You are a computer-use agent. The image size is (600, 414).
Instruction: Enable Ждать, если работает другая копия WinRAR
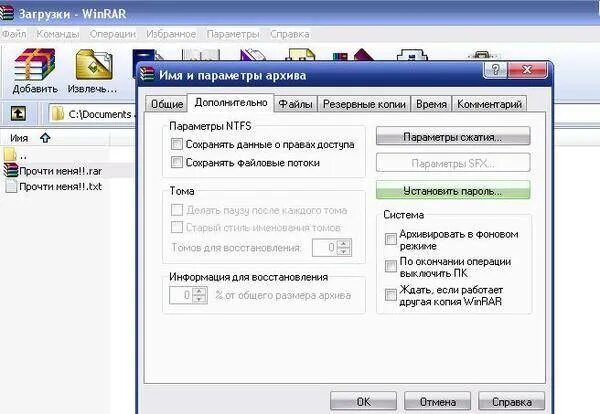tap(391, 295)
